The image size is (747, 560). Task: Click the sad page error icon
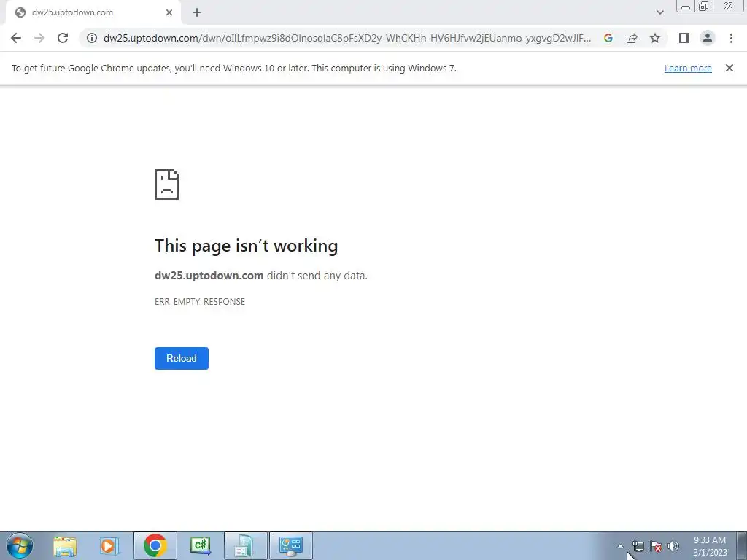pyautogui.click(x=167, y=184)
